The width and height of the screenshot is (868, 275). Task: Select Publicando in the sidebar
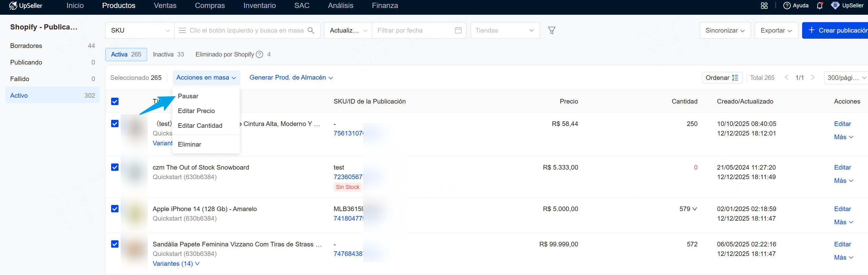(x=53, y=63)
